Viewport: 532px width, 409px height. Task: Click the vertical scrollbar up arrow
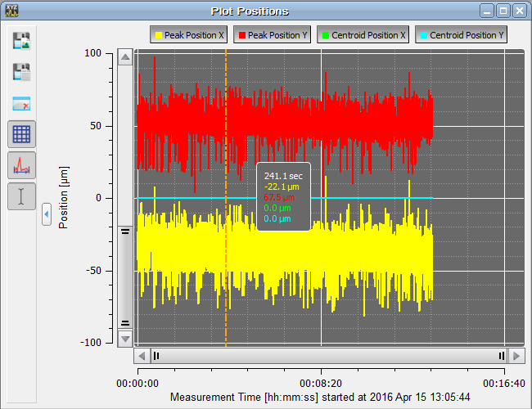tap(125, 57)
